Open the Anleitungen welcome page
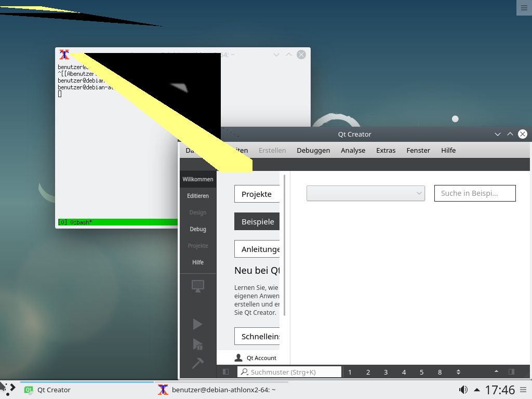The height and width of the screenshot is (399, 532). pyautogui.click(x=257, y=249)
